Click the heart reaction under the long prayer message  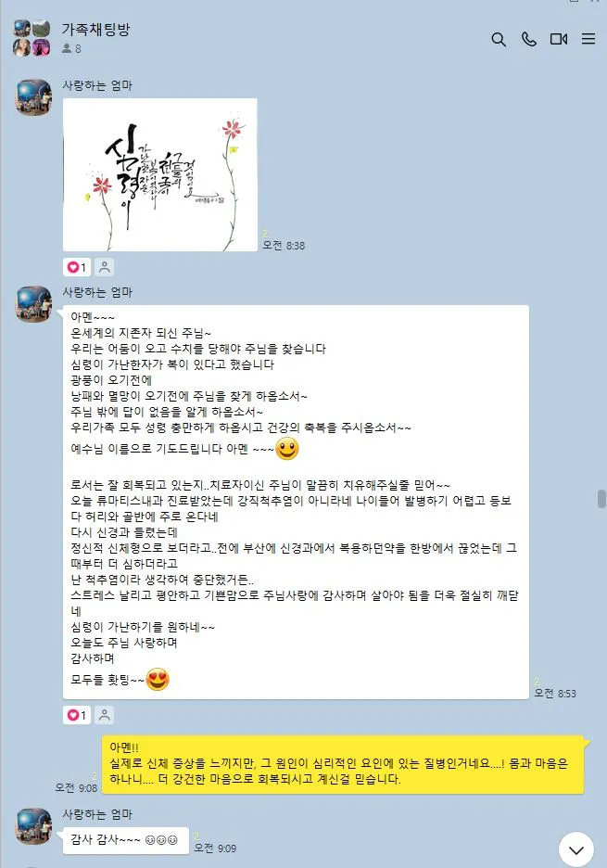[x=77, y=715]
